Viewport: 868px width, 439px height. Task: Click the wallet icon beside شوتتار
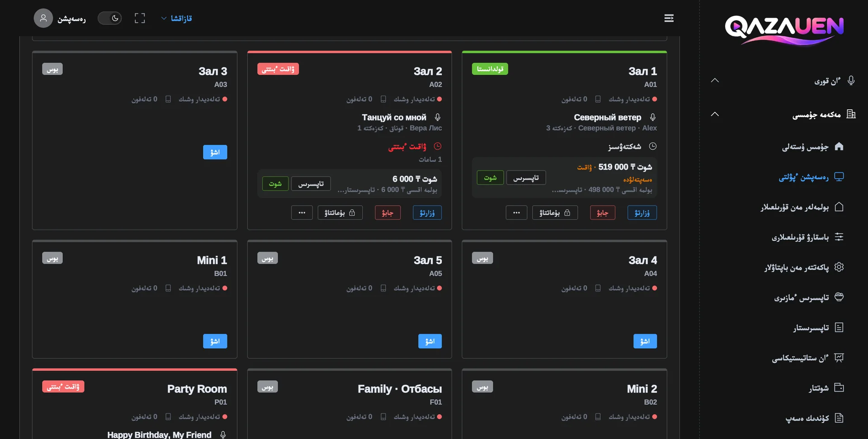[x=839, y=387]
